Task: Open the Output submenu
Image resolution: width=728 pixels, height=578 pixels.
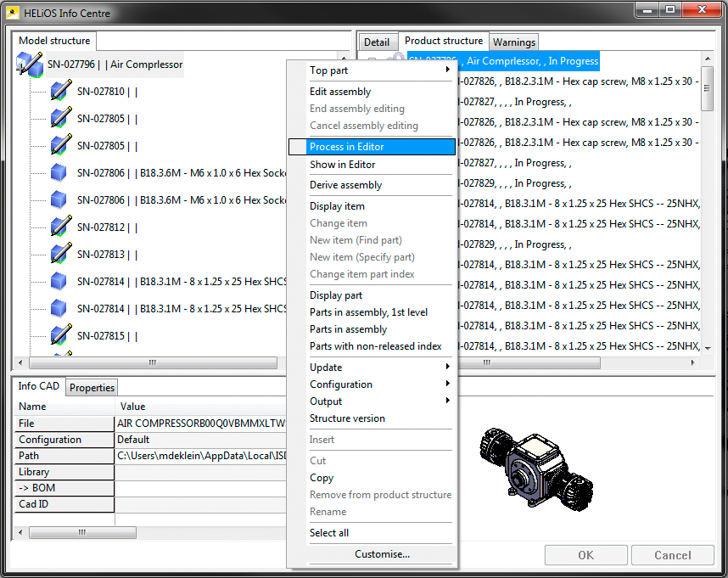Action: pos(379,401)
